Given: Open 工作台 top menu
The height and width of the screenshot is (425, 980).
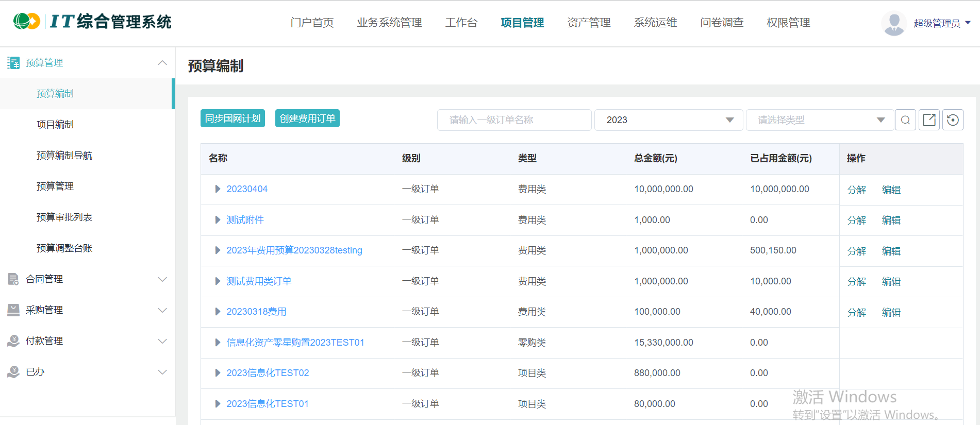Looking at the screenshot, I should 461,23.
